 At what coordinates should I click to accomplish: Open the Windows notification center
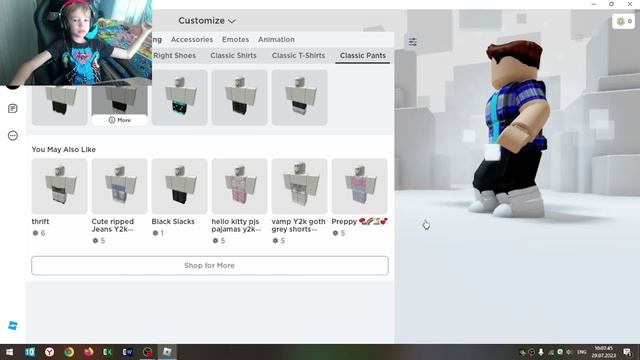click(627, 352)
